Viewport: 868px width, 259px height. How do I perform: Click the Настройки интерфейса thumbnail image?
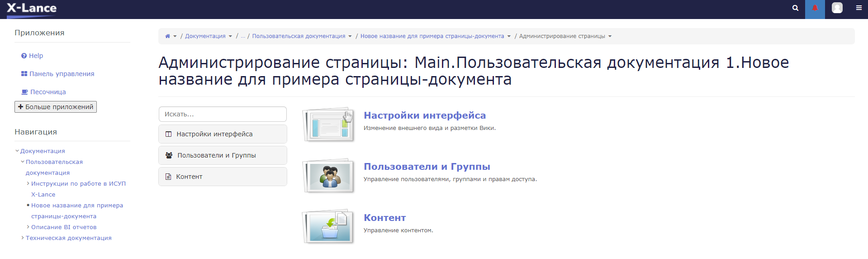(x=329, y=125)
